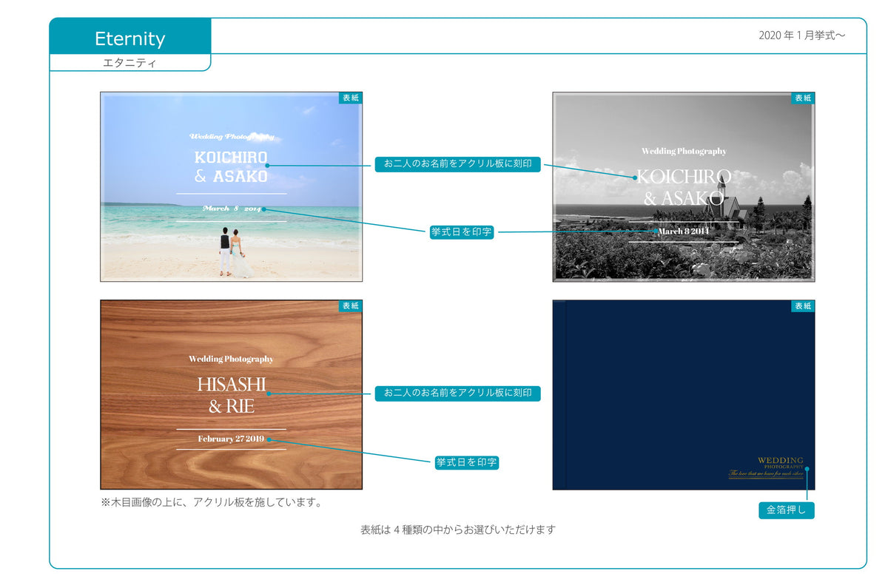Click the February 27 2019 date text

point(231,439)
